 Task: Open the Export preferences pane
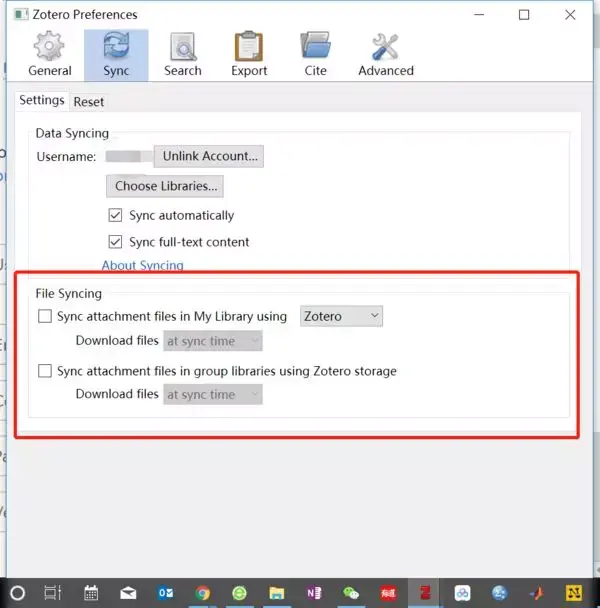click(x=249, y=55)
